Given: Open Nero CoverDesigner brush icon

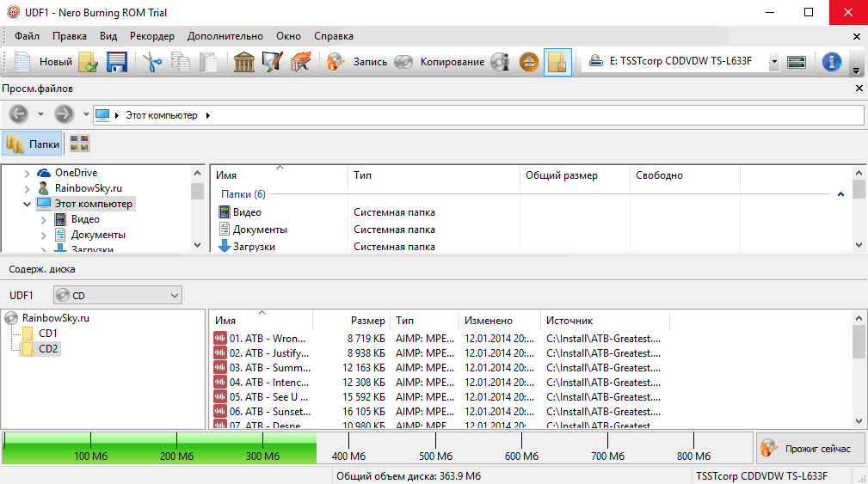Looking at the screenshot, I should pos(272,61).
